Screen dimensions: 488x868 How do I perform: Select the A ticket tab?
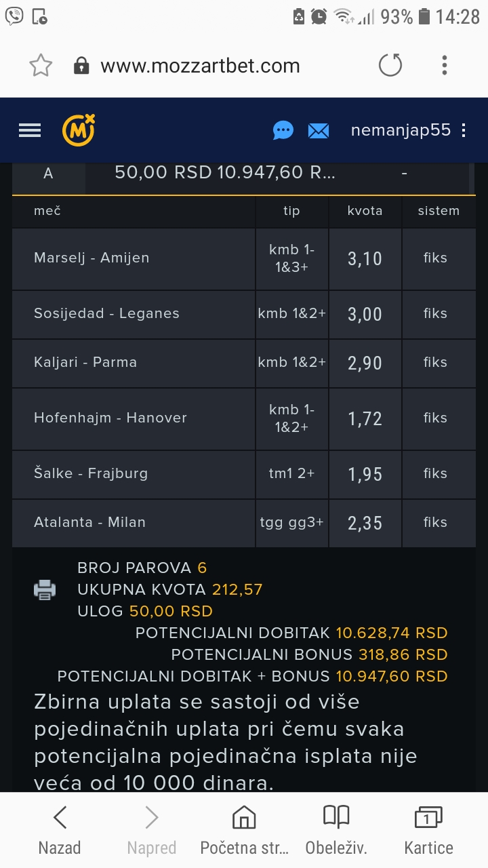(x=48, y=174)
